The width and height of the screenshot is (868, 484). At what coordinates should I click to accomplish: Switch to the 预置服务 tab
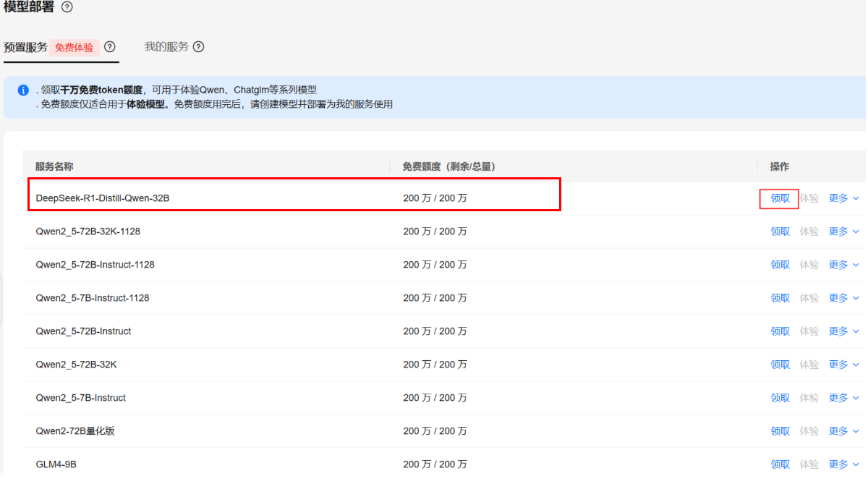(x=25, y=47)
